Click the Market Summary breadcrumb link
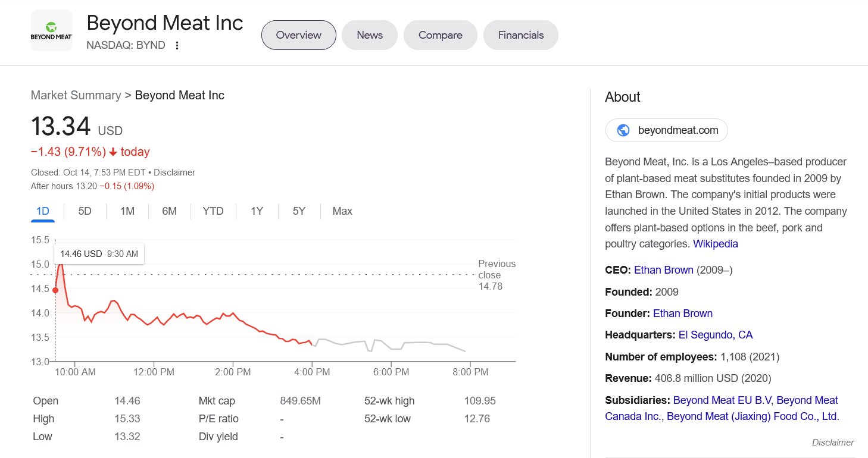 [x=76, y=95]
